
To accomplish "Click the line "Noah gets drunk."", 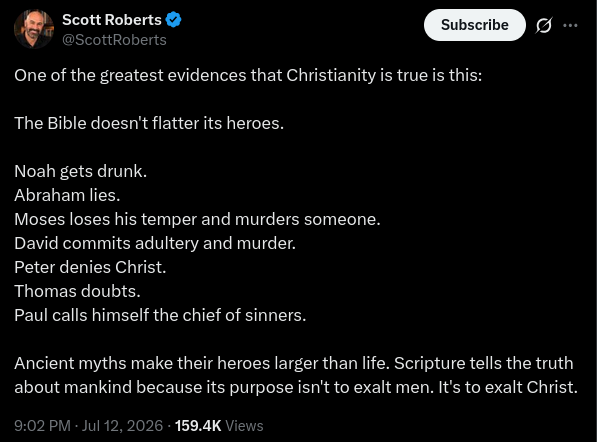I will 81,172.
